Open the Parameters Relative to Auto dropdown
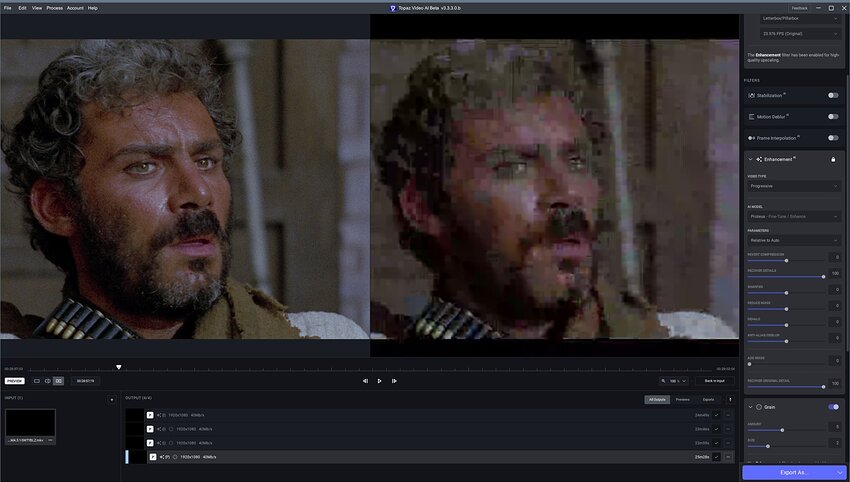The width and height of the screenshot is (850, 482). click(x=794, y=240)
